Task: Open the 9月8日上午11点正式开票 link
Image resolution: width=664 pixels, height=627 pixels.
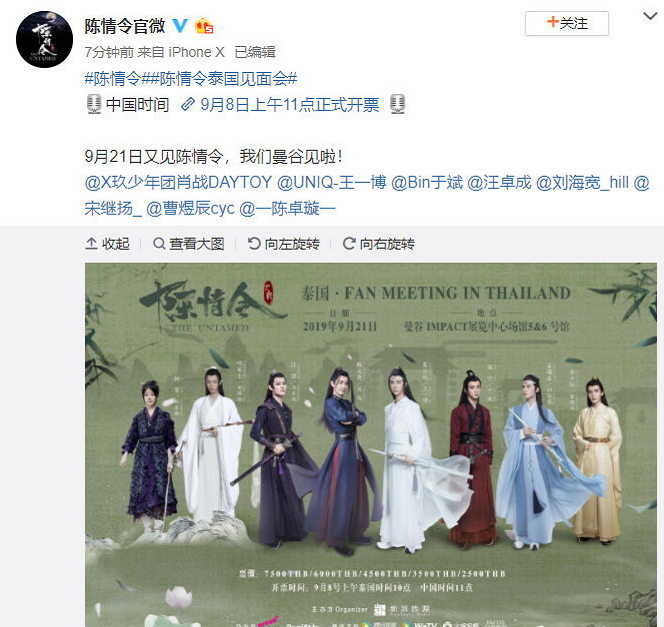Action: [290, 105]
